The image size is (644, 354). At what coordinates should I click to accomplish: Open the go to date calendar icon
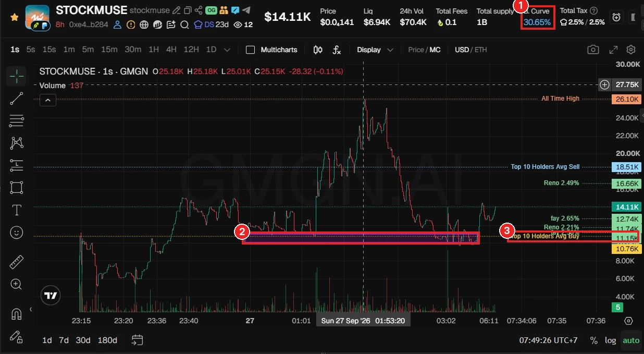click(x=137, y=340)
